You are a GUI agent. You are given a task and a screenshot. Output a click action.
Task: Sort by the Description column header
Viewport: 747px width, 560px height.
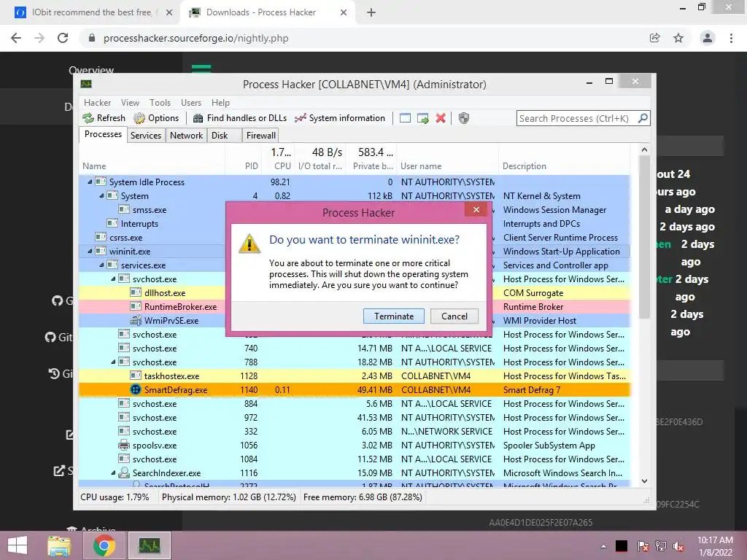click(x=565, y=166)
